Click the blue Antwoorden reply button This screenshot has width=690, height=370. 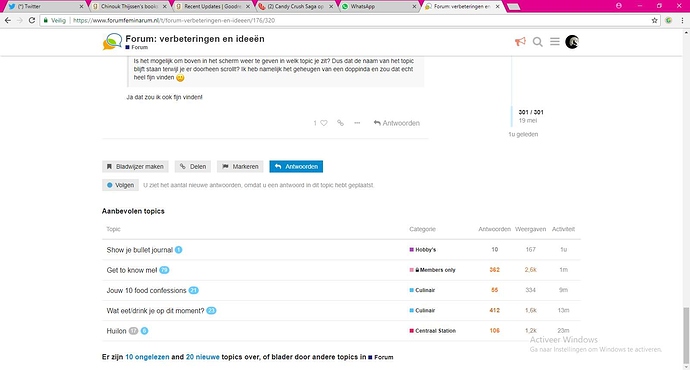tap(296, 167)
